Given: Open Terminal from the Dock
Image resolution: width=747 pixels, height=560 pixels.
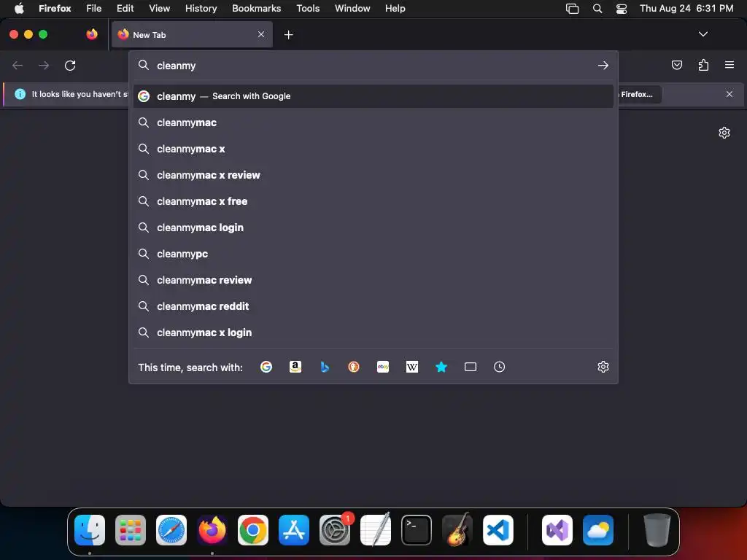Looking at the screenshot, I should pos(417,530).
